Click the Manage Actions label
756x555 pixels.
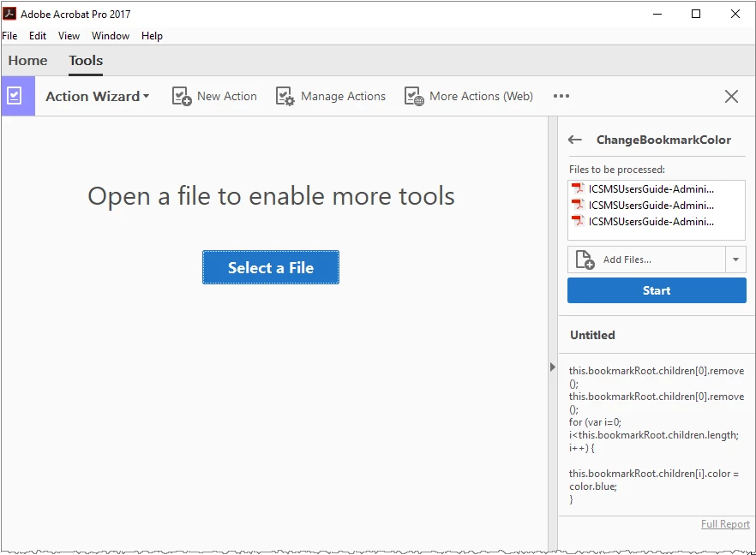click(x=343, y=96)
